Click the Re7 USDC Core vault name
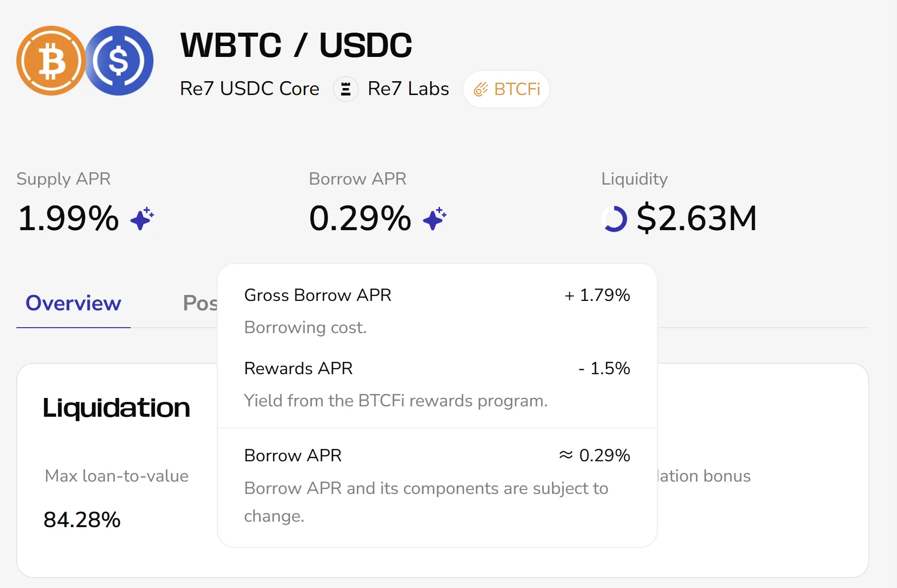This screenshot has height=588, width=897. point(249,89)
